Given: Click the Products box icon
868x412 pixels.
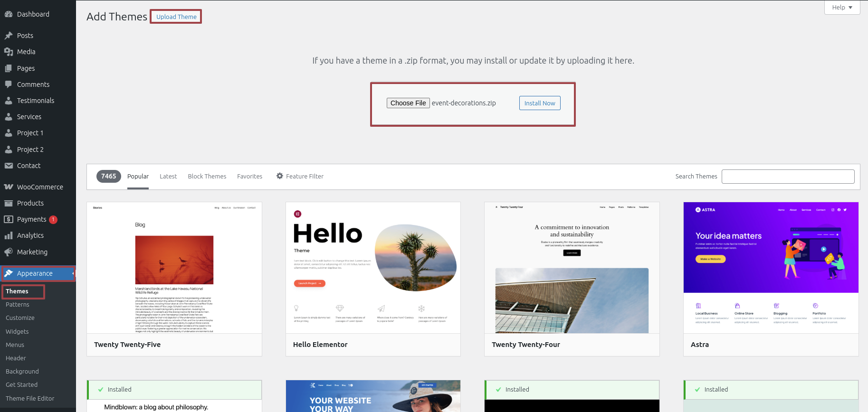Looking at the screenshot, I should 9,203.
